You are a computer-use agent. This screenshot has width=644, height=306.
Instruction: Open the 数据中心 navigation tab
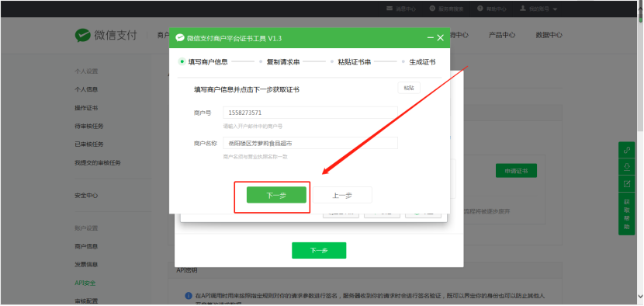pos(549,35)
